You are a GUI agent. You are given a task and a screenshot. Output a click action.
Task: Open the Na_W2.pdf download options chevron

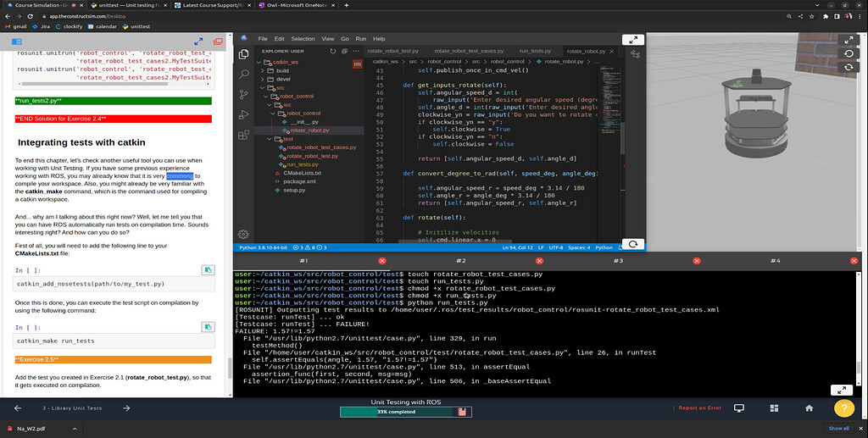75,429
